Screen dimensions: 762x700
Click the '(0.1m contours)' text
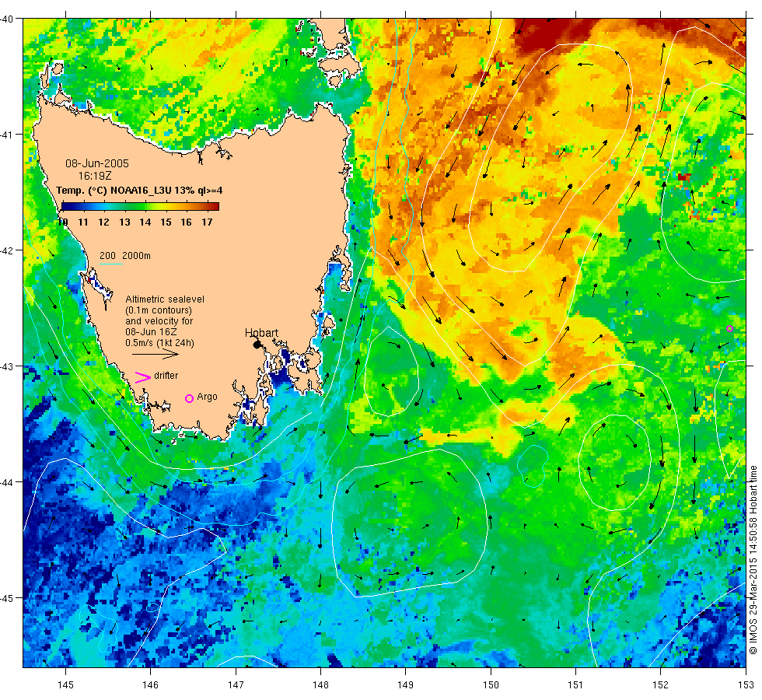159,310
